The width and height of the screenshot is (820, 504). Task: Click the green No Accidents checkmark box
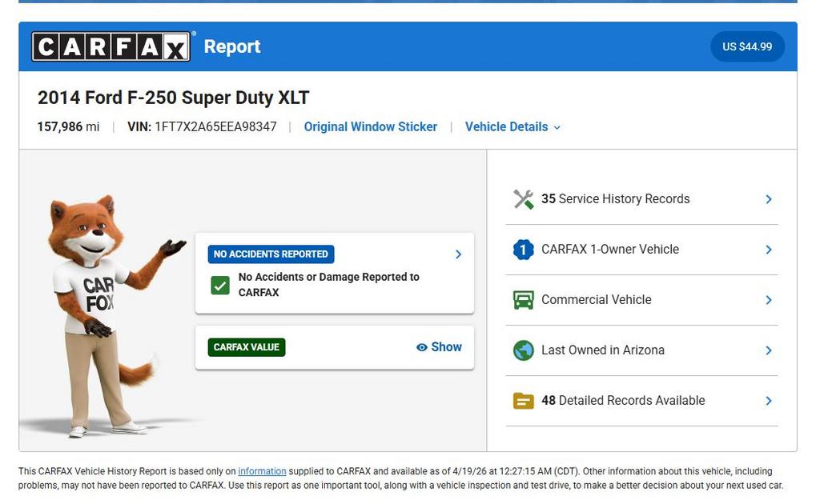(x=220, y=285)
